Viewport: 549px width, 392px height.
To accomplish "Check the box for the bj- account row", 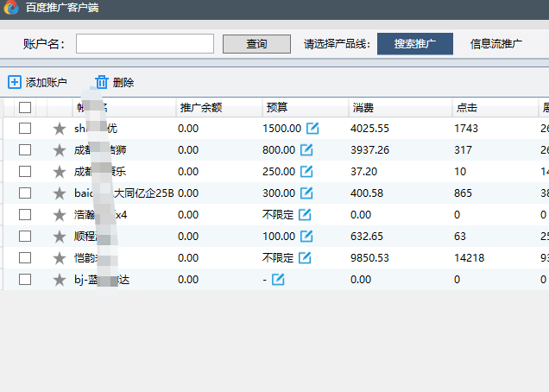I will (25, 280).
